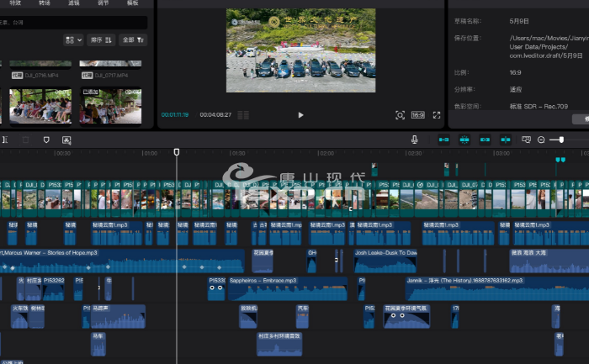Click the image crop icon in timeline toolbar
The image size is (589, 364).
click(x=66, y=140)
